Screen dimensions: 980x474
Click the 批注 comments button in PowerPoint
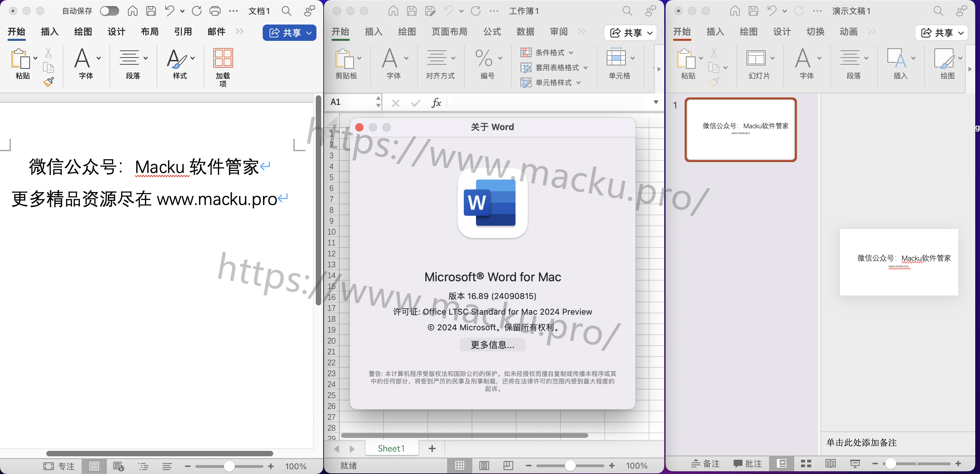coord(748,463)
